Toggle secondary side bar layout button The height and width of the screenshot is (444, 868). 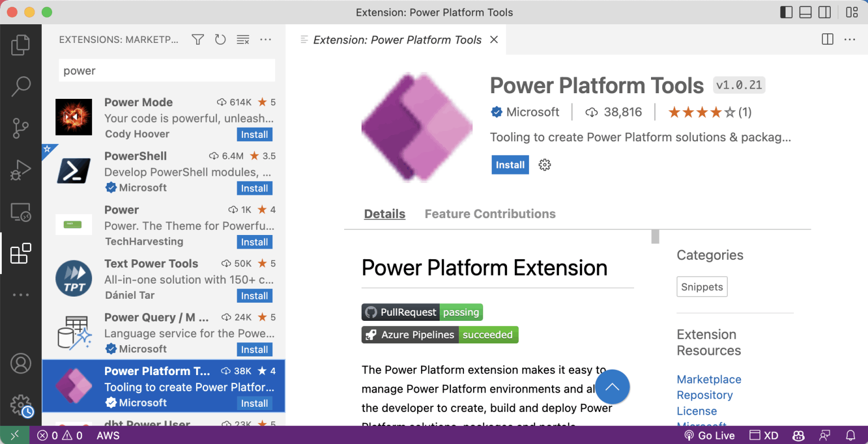tap(824, 12)
